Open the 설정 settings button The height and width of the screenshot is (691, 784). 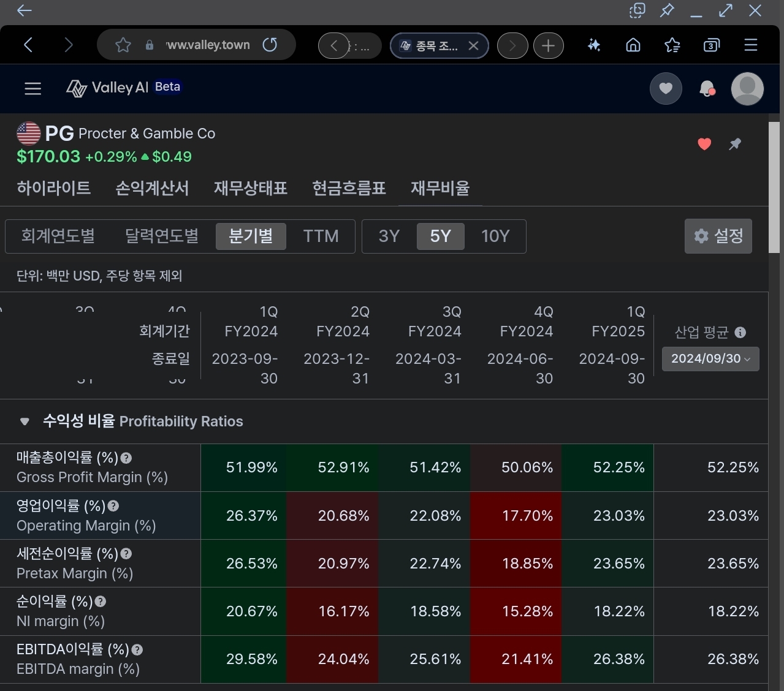(718, 236)
